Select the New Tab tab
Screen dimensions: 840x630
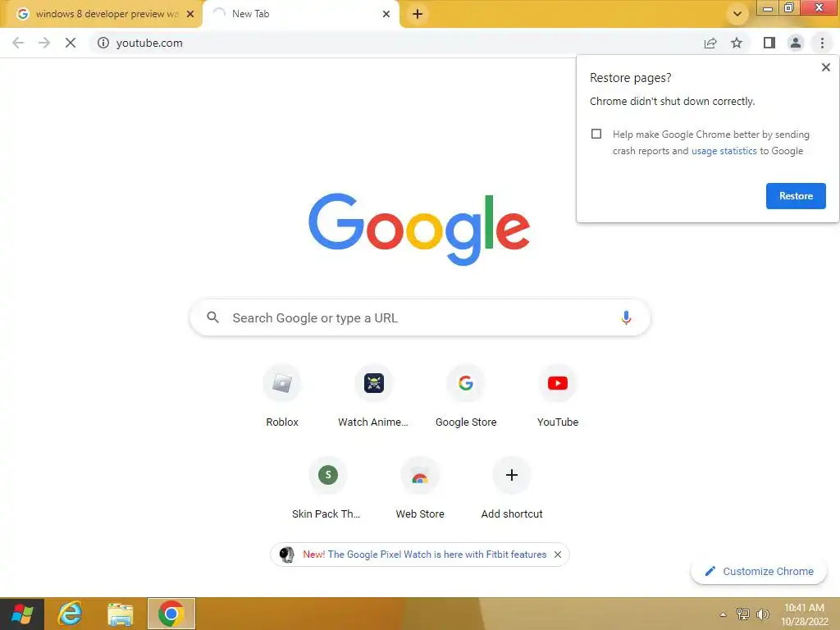coord(300,14)
